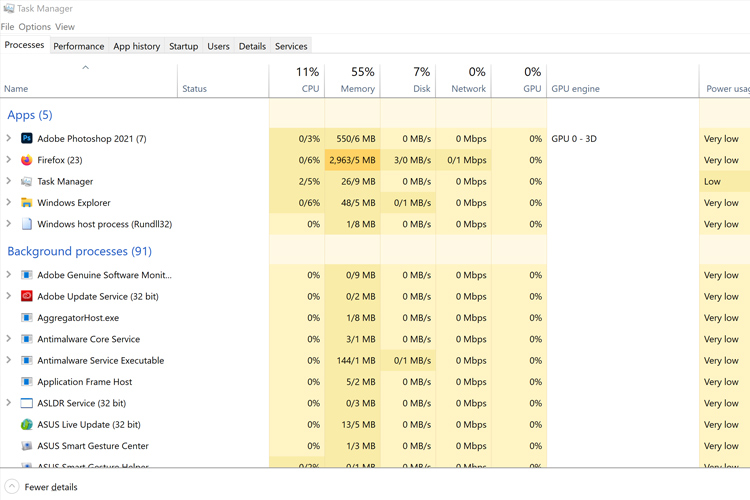Expand the Antimalware Service Executable group
Screen dimensions: 750x500
[9, 360]
